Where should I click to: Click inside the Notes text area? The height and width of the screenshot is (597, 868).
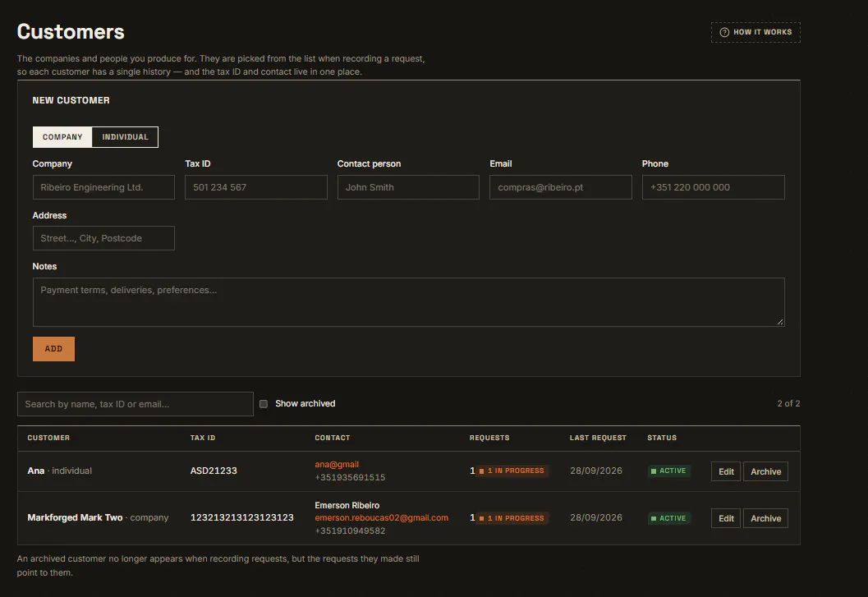pyautogui.click(x=408, y=302)
